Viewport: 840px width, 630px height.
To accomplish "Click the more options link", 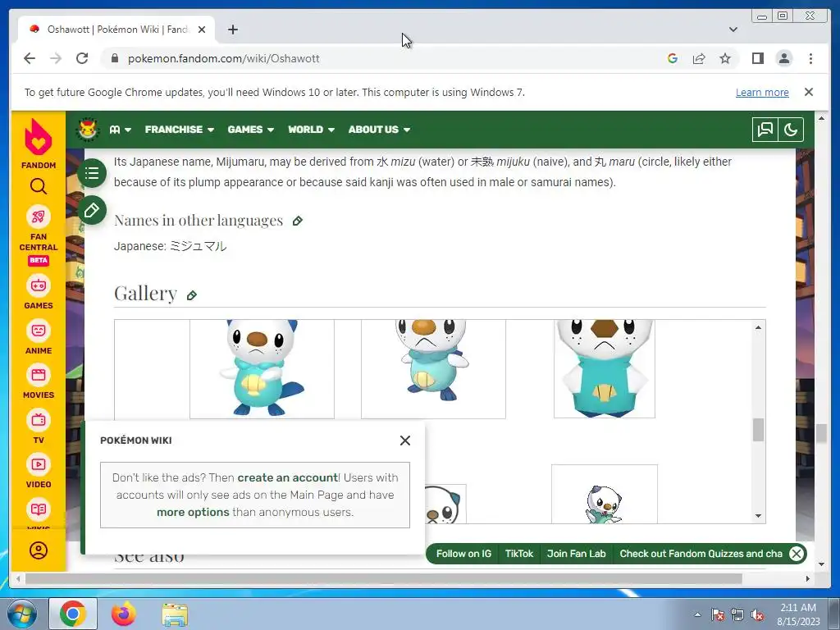I will point(193,512).
